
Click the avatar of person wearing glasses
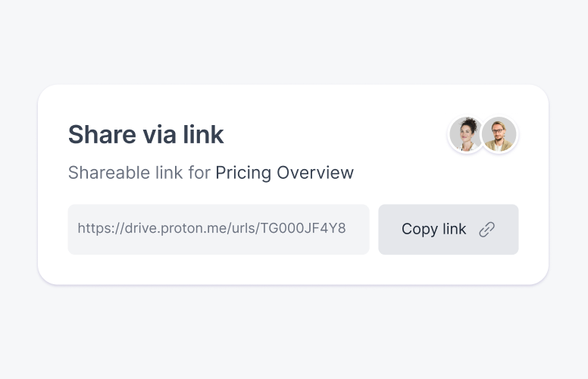click(x=499, y=135)
